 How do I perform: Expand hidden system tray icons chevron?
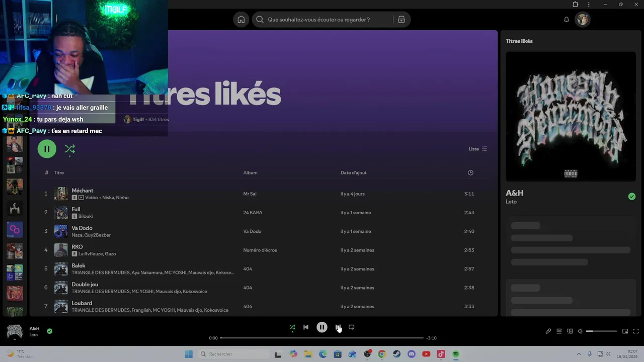pos(579,354)
